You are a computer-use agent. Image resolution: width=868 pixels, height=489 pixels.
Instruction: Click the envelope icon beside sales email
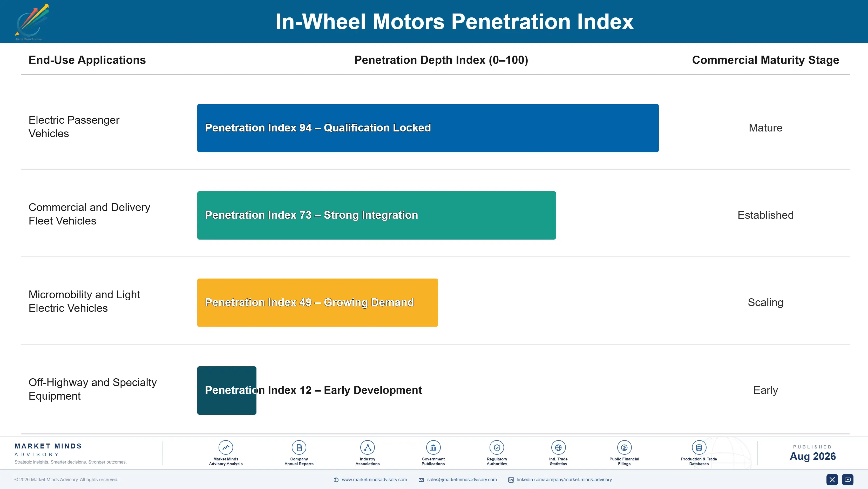tap(421, 480)
